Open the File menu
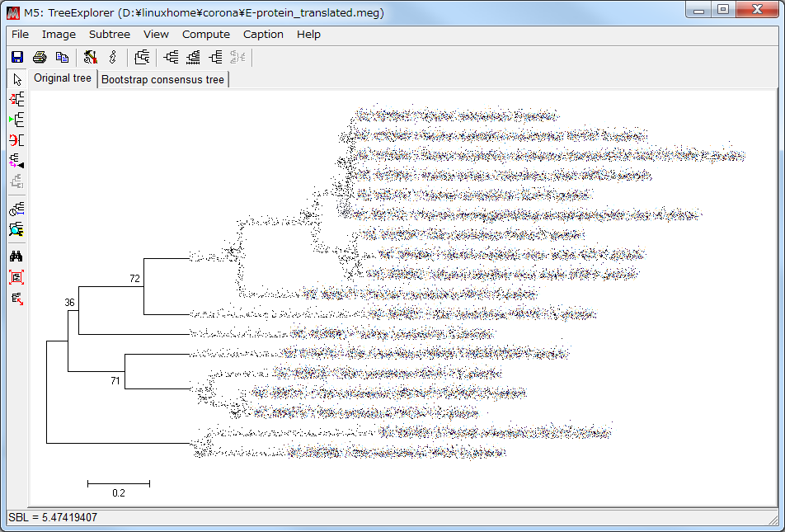The height and width of the screenshot is (532, 785). click(x=20, y=34)
